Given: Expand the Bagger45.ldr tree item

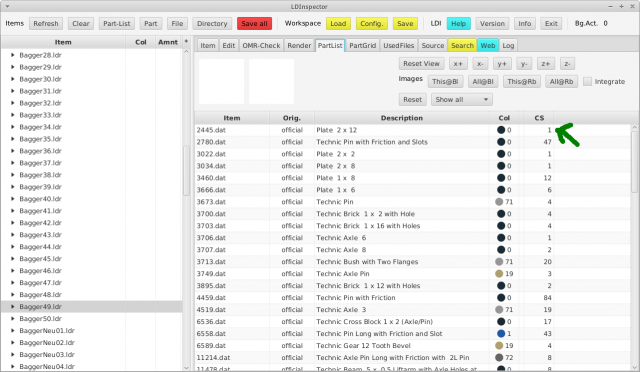Looking at the screenshot, I should 12,259.
